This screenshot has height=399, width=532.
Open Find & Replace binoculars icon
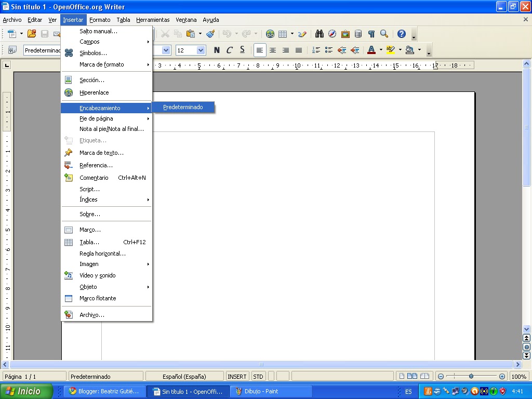coord(320,34)
